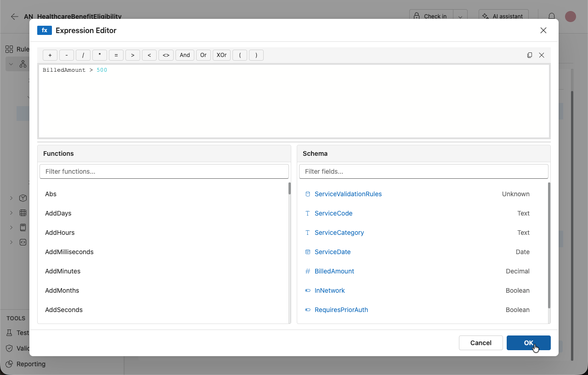
Task: Focus the Filter fields input
Action: [424, 171]
